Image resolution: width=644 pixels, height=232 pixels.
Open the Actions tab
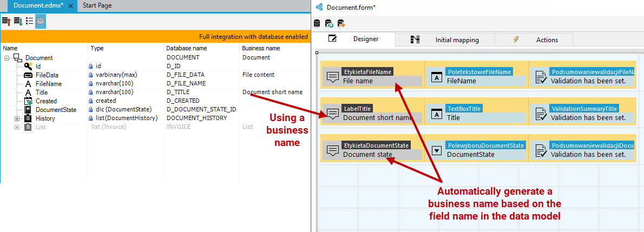click(x=534, y=40)
